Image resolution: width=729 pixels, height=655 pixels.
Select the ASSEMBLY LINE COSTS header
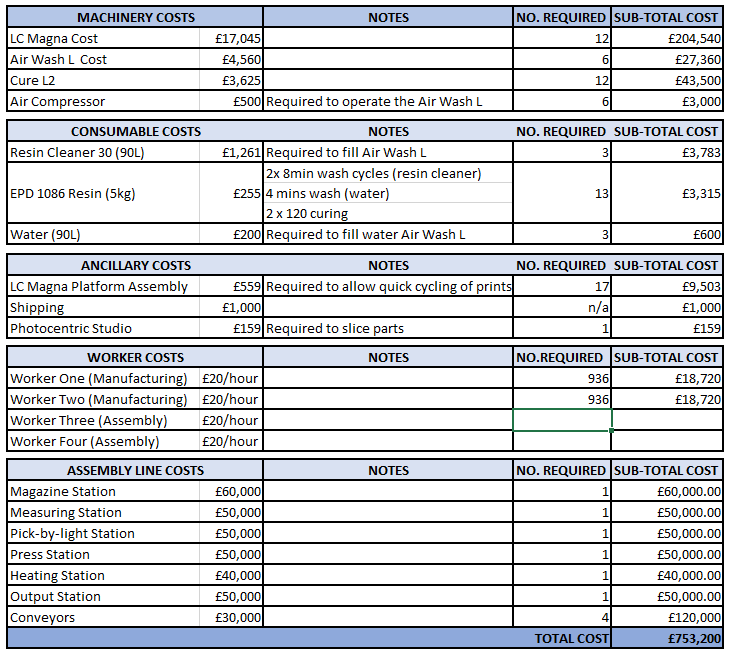pyautogui.click(x=135, y=470)
